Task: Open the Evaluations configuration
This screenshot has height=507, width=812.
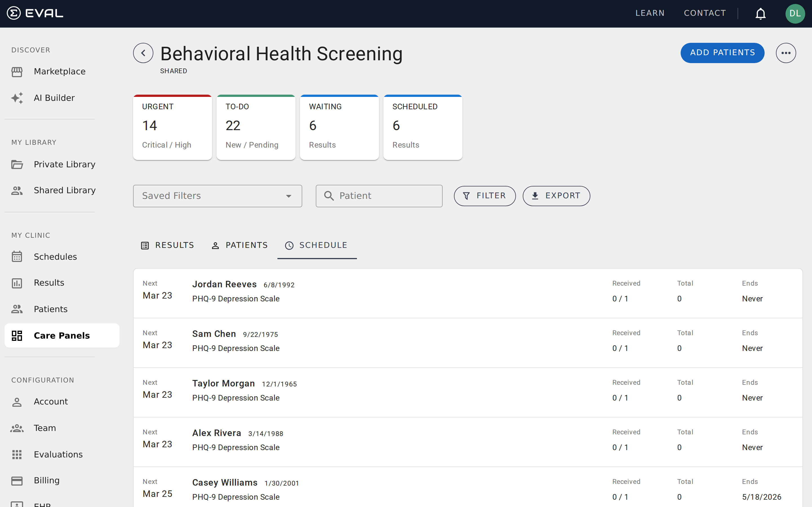Action: pos(58,454)
